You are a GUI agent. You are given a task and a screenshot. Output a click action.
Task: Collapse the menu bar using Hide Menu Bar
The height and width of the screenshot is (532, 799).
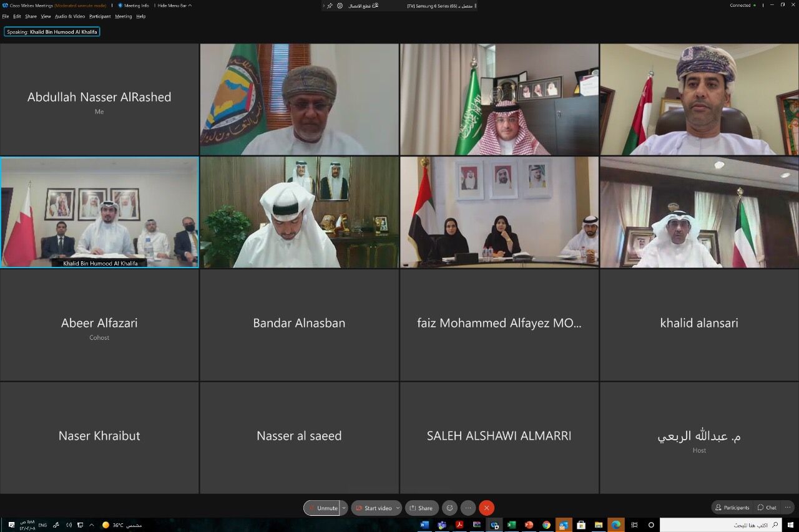pyautogui.click(x=174, y=6)
